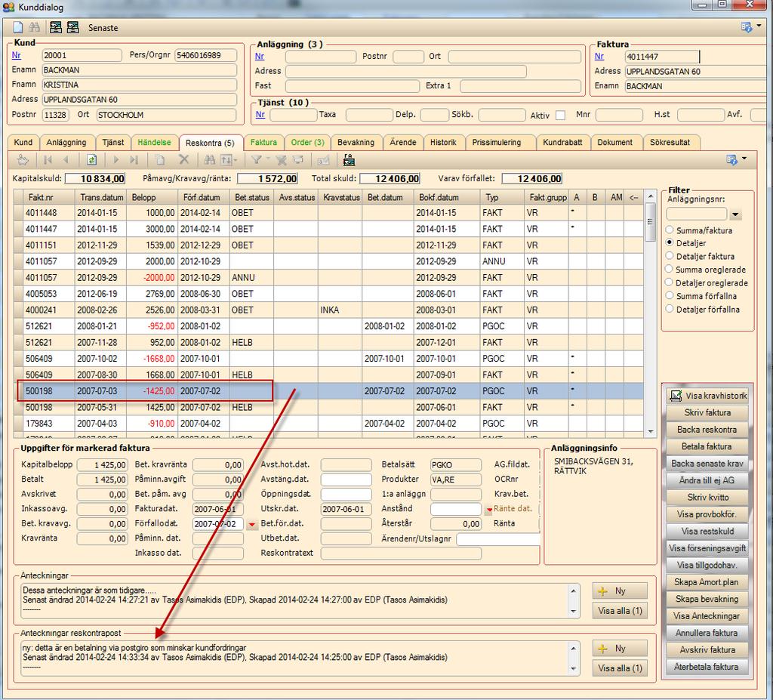Click the monitor icon in Reskontra toolbar
The width and height of the screenshot is (773, 700).
point(298,160)
